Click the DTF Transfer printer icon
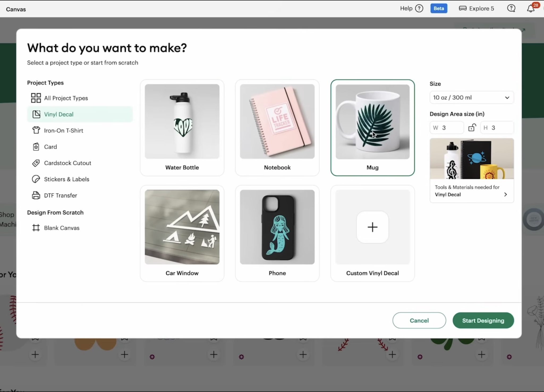 point(36,195)
